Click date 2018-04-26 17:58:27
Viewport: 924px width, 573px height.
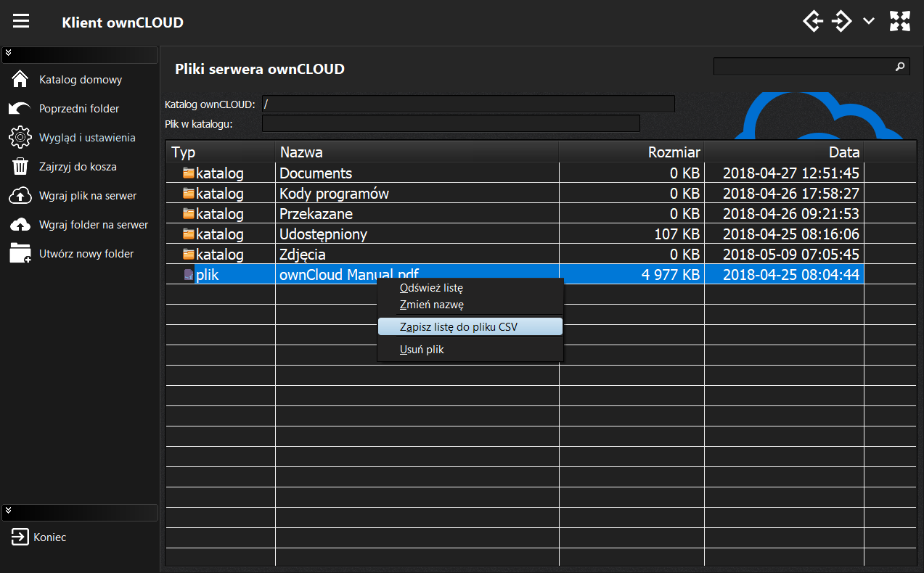[x=784, y=193]
